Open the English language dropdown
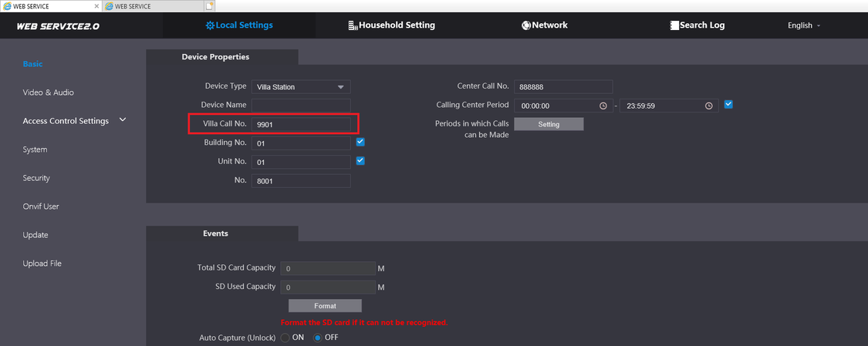Image resolution: width=868 pixels, height=346 pixels. [804, 25]
